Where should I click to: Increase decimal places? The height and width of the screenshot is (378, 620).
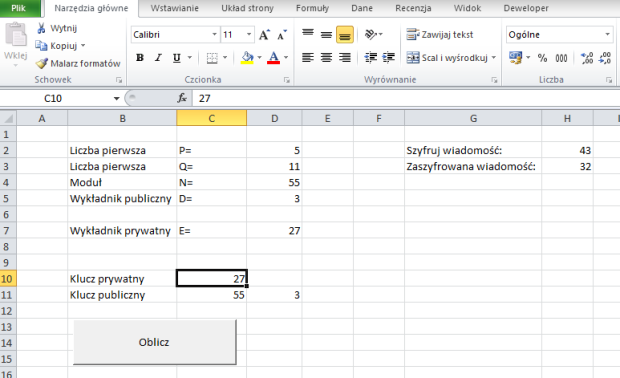point(587,58)
